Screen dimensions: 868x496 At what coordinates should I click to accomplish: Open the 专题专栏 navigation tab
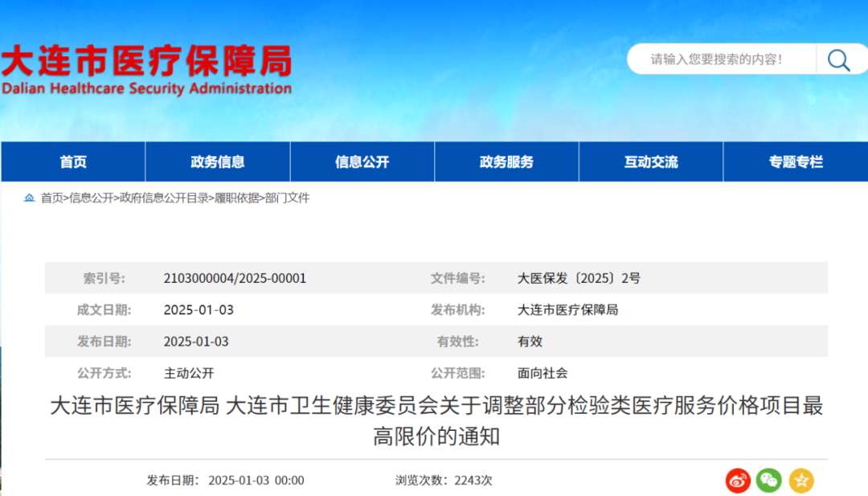(796, 162)
